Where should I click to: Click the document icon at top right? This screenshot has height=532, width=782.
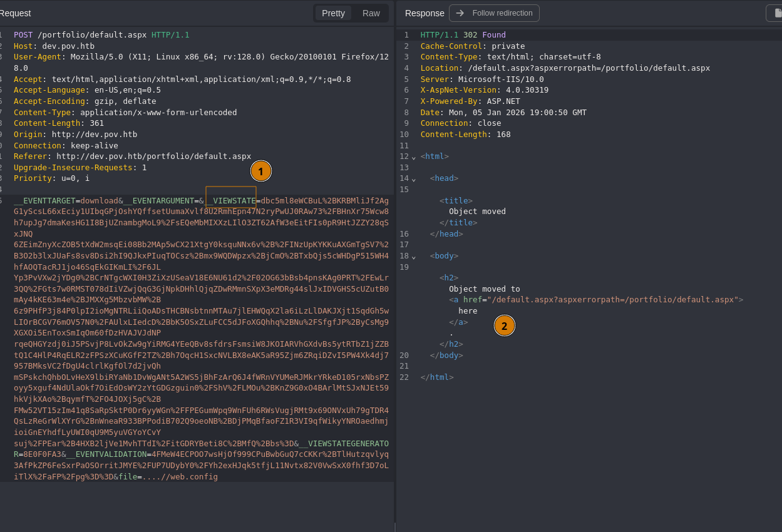(775, 13)
